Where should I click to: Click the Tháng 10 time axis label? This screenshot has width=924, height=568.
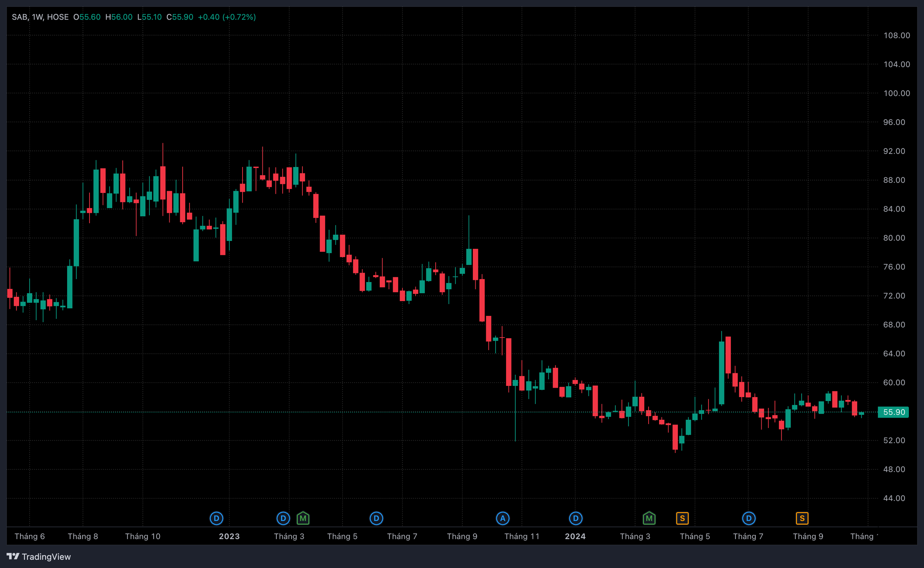click(143, 536)
